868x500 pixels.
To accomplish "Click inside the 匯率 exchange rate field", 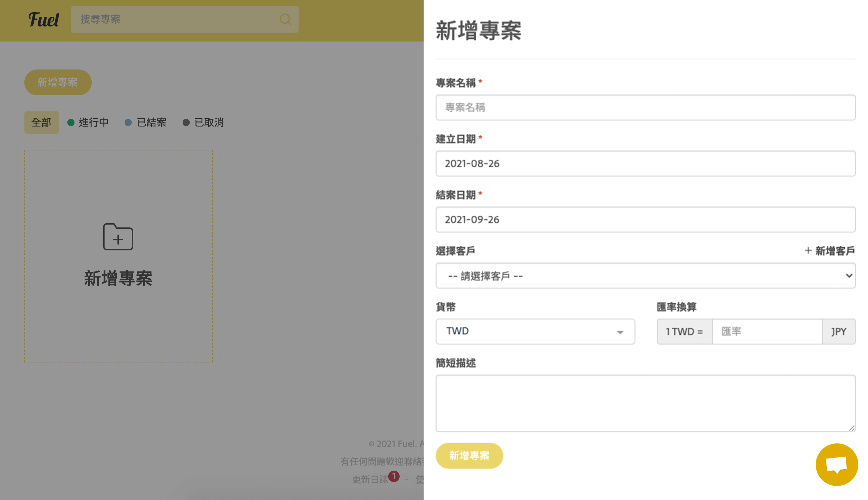I will (x=766, y=331).
